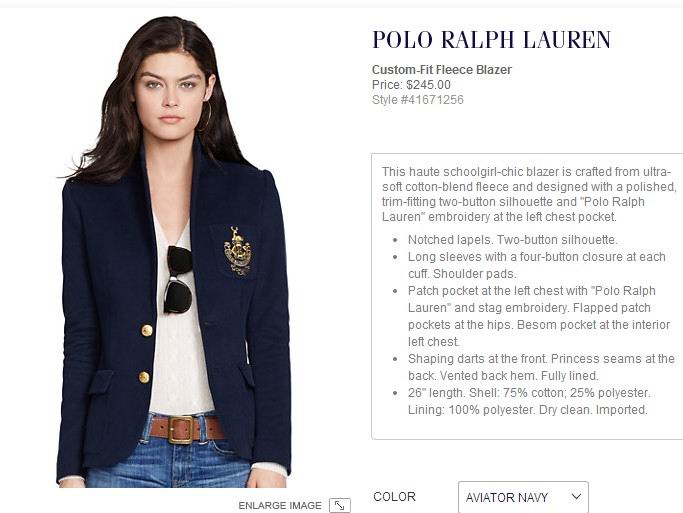Viewport: 683px width, 513px height.
Task: Click the Long sleeves four-button closure bullet
Action: (x=537, y=265)
